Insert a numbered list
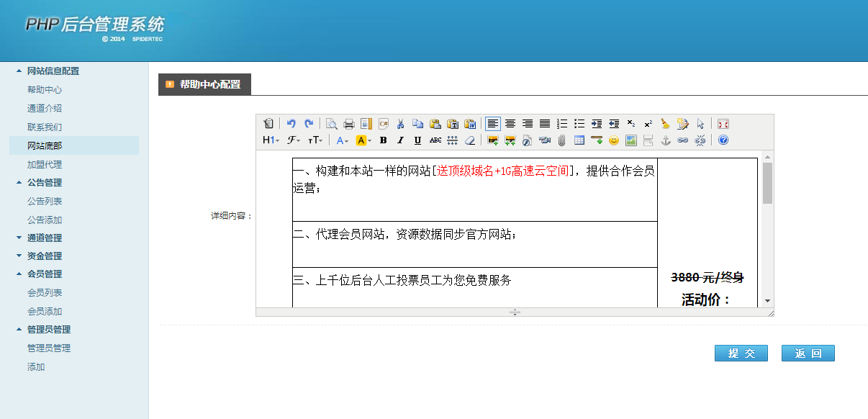The width and height of the screenshot is (868, 419). [x=563, y=123]
